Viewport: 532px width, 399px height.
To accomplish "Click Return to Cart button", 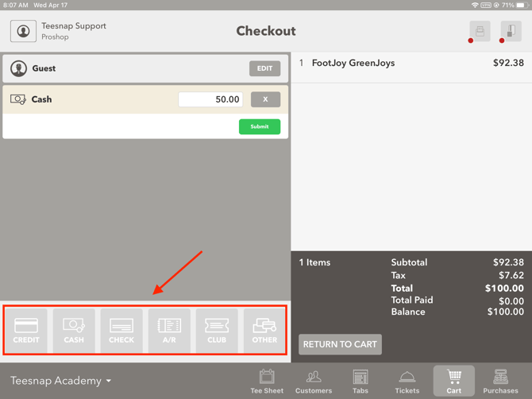I will pyautogui.click(x=340, y=344).
